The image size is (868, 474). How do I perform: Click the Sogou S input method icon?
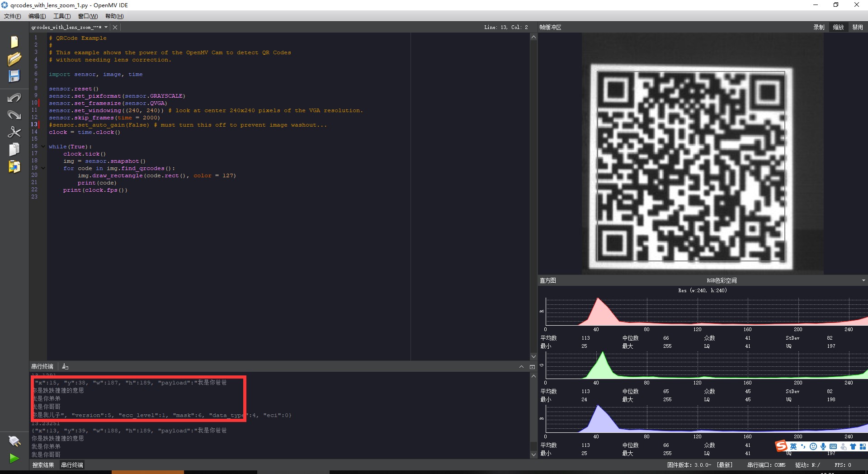point(781,446)
